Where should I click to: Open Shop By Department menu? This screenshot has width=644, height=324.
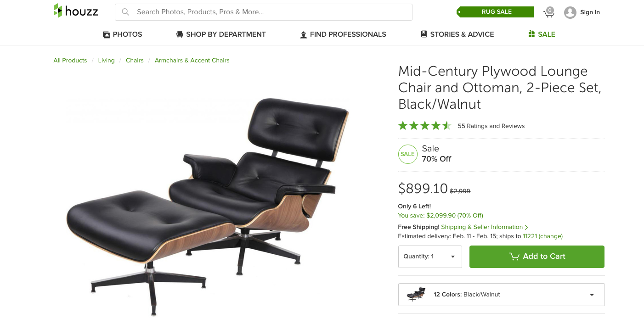point(221,34)
